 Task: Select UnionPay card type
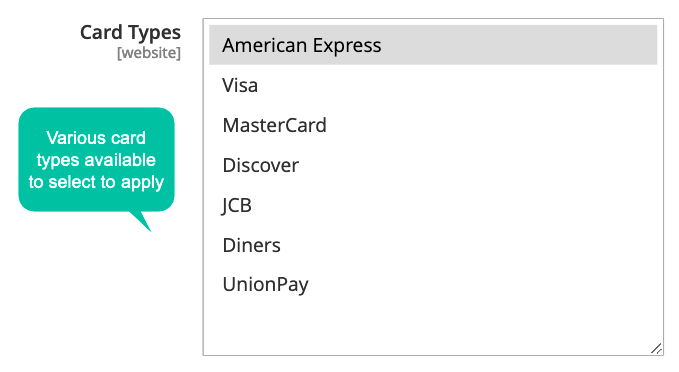433,285
